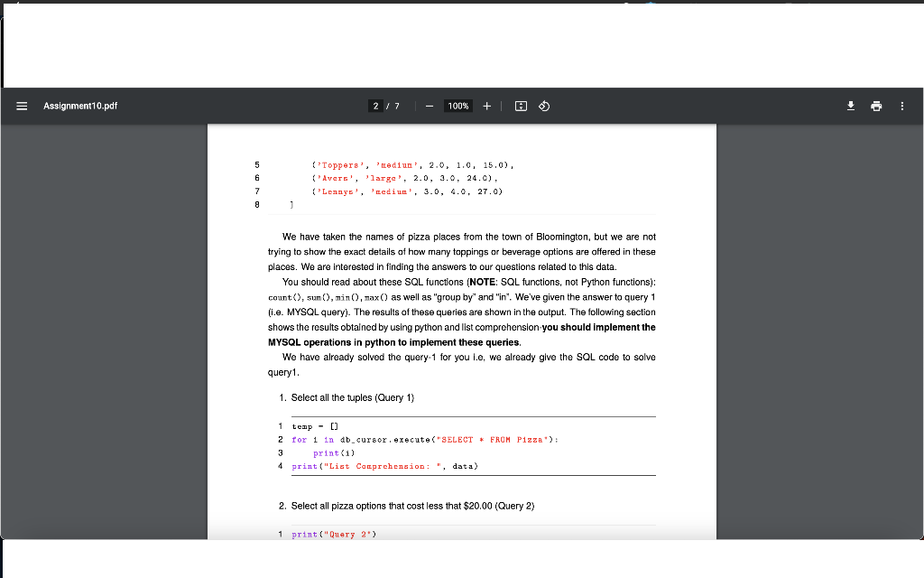Click the Assignment10.pdf filename label
Screen dimensions: 924x578
[x=79, y=106]
